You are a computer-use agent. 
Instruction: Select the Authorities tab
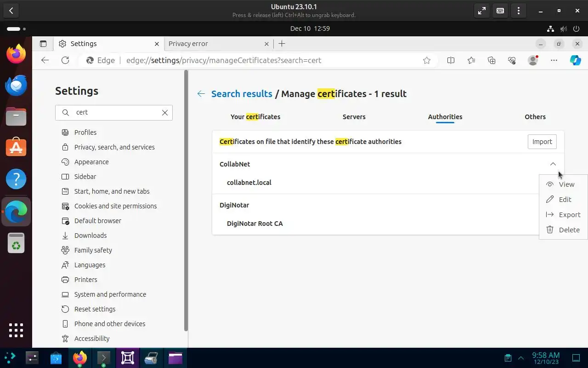point(445,117)
